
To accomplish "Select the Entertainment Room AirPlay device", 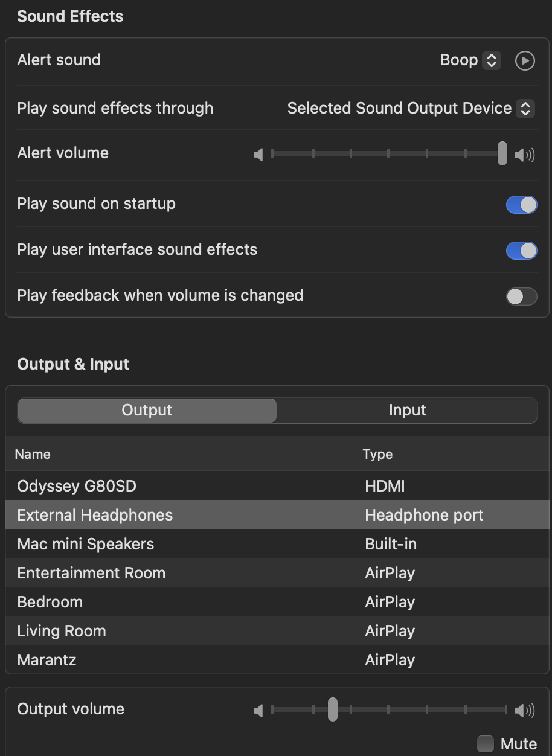I will [x=277, y=573].
